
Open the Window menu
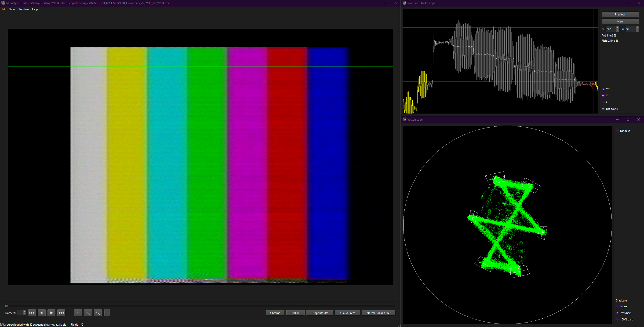click(x=23, y=9)
